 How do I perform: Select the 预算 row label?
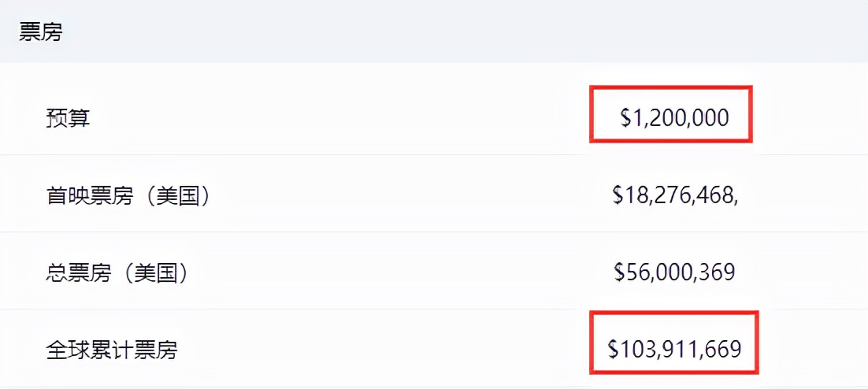pyautogui.click(x=68, y=118)
